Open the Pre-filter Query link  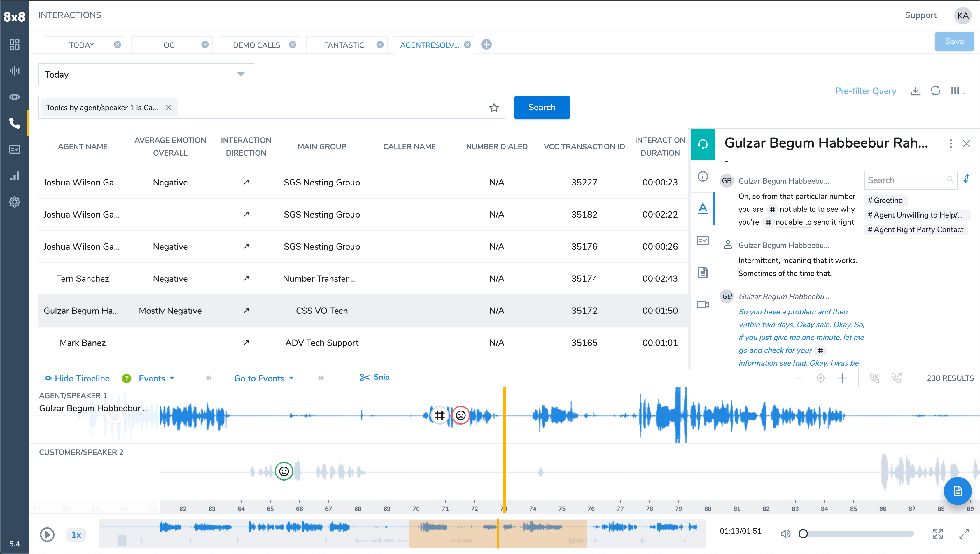(x=866, y=91)
